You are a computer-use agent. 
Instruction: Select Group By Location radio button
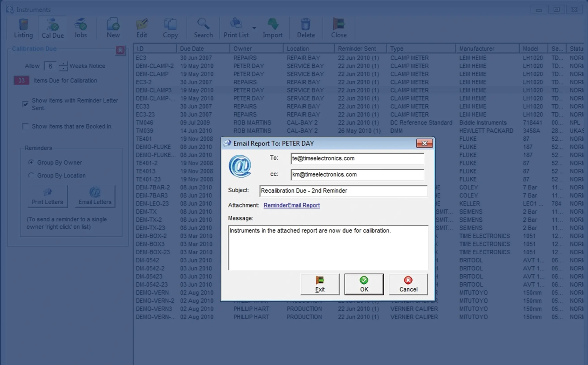click(x=31, y=175)
